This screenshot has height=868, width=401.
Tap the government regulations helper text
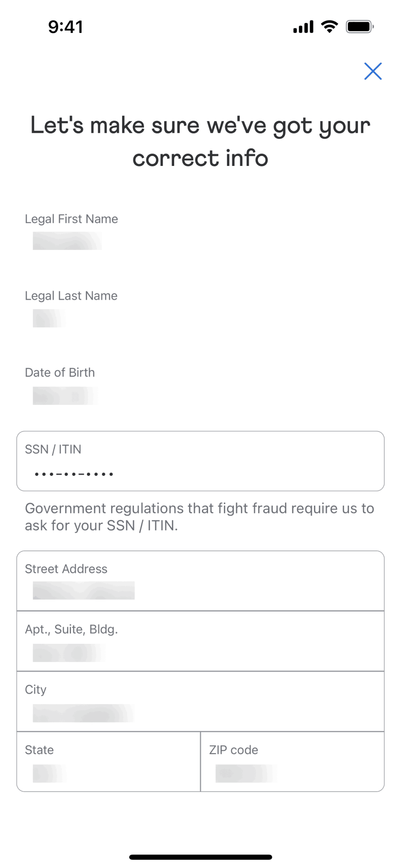[x=199, y=517]
